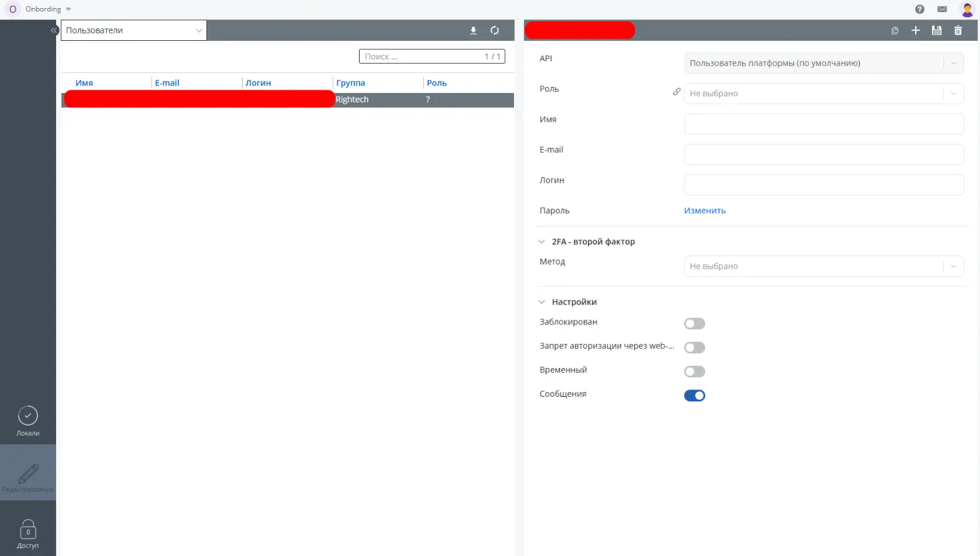Add a new user with the plus icon
980x556 pixels.
[915, 31]
